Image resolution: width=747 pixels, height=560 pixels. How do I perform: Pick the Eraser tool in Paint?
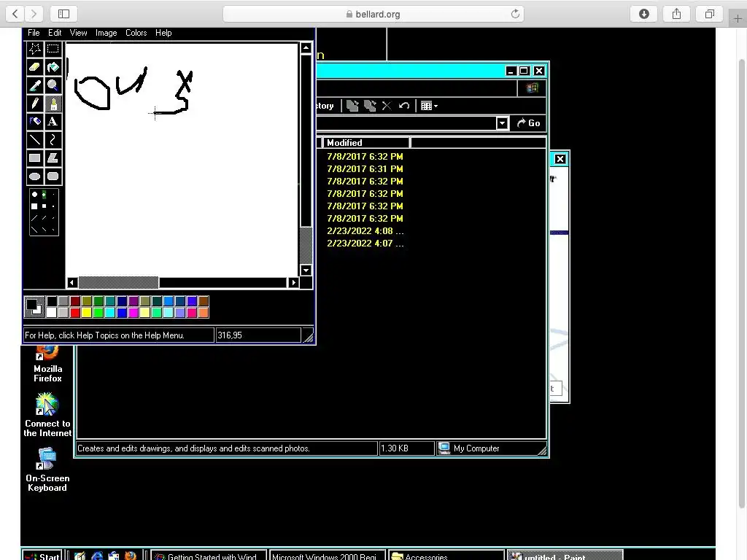coord(35,66)
